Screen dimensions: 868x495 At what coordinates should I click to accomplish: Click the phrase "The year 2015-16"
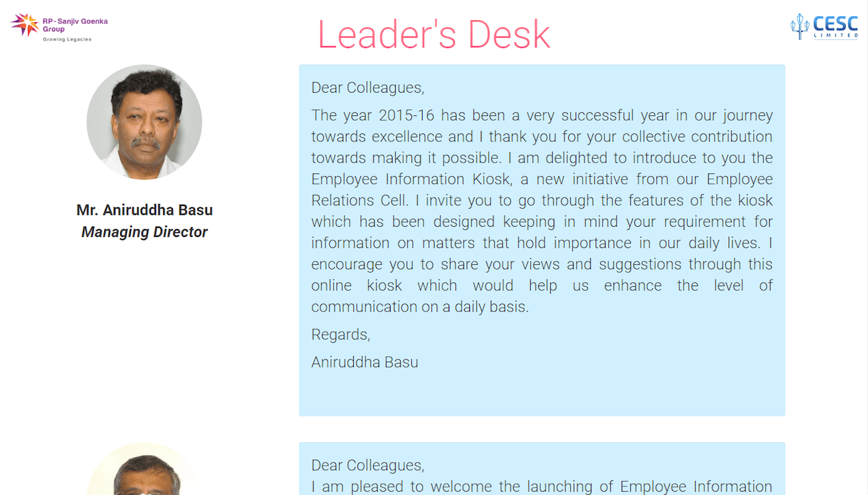coord(373,115)
